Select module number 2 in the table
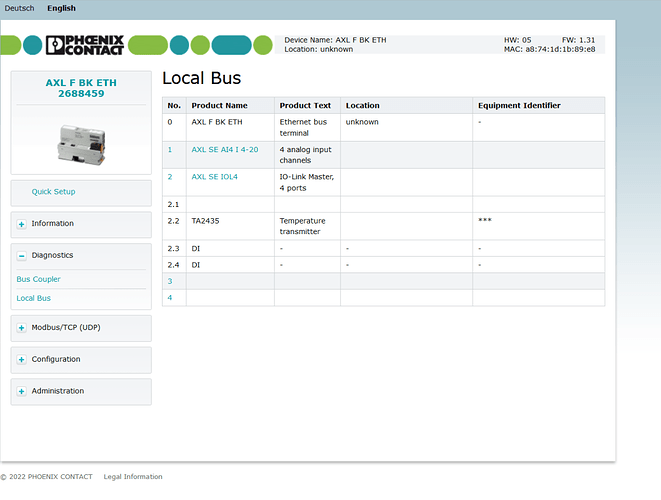Screen dimensions: 661x500 (170, 177)
